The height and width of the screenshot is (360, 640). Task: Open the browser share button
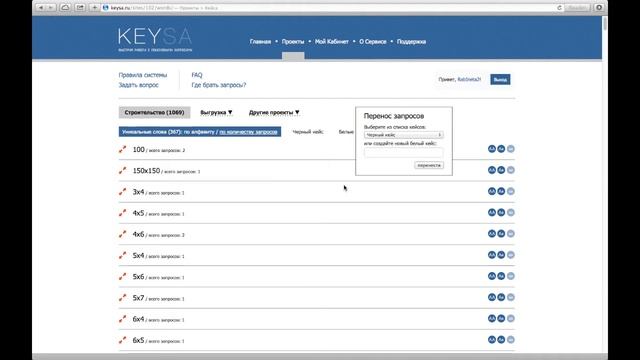pos(80,8)
